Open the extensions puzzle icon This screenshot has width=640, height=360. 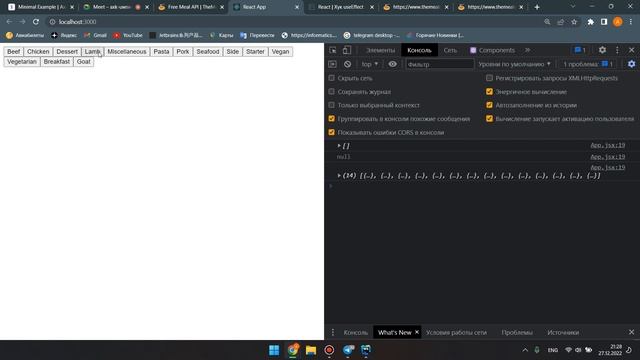[x=590, y=22]
